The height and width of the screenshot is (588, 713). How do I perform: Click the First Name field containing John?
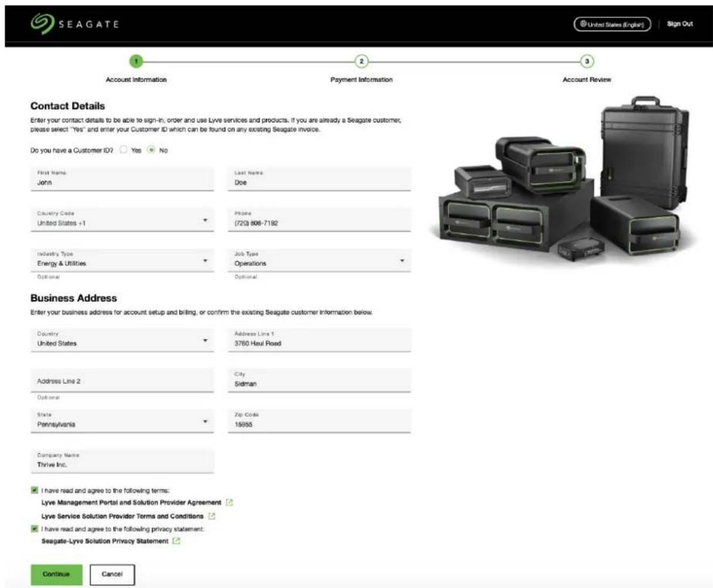click(x=122, y=179)
